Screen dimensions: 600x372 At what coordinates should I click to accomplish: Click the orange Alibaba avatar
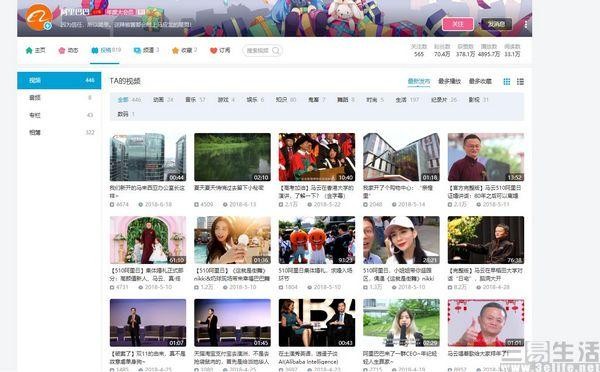coord(39,17)
